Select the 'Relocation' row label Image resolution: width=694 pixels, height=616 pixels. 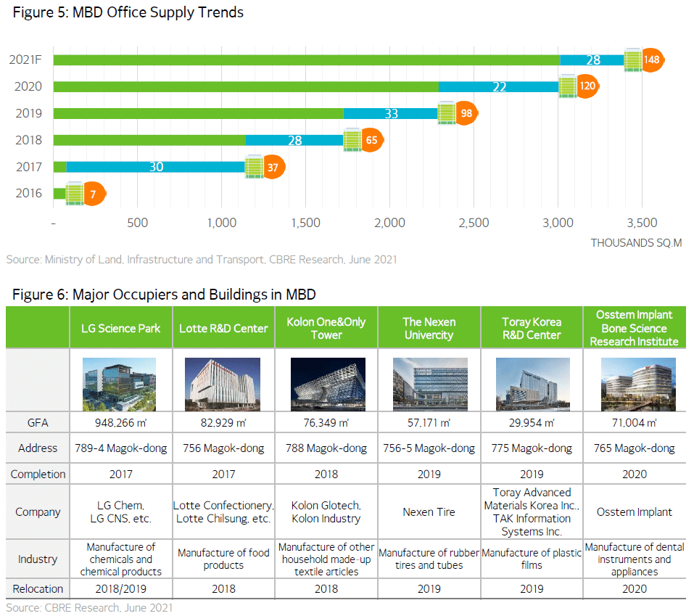[38, 589]
